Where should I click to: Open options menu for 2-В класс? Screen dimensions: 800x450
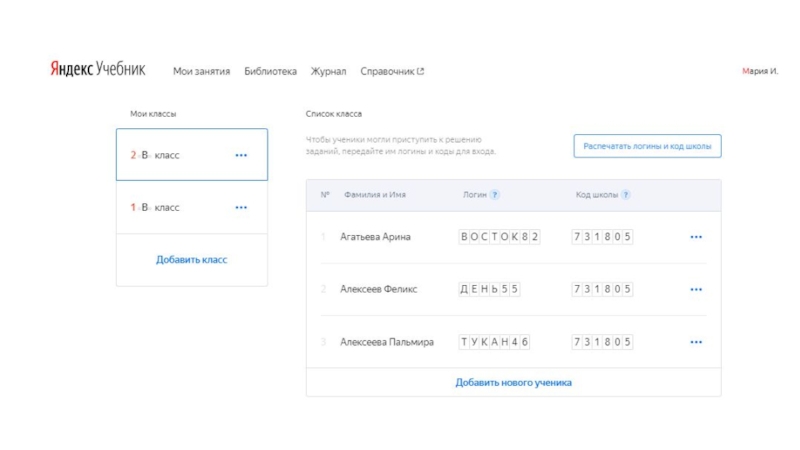(x=241, y=156)
